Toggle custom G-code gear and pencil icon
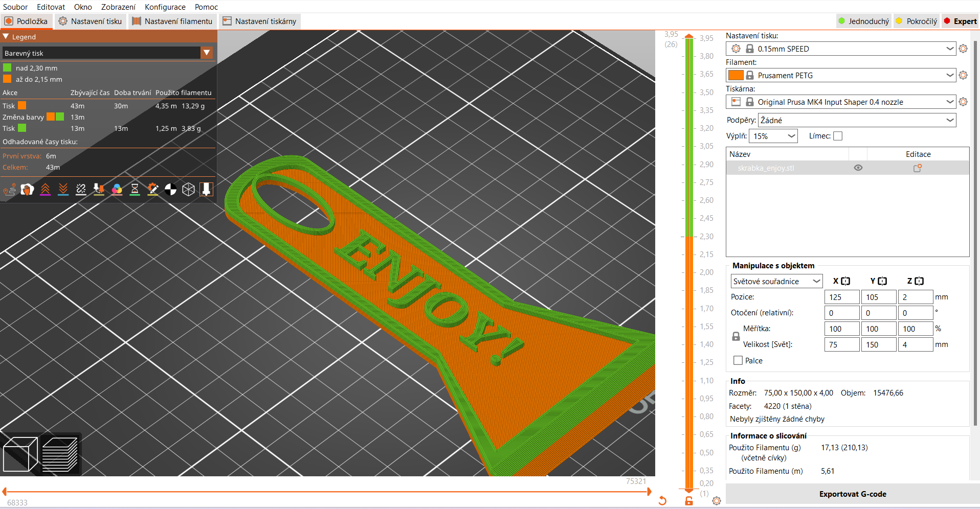This screenshot has height=509, width=980. pyautogui.click(x=152, y=190)
